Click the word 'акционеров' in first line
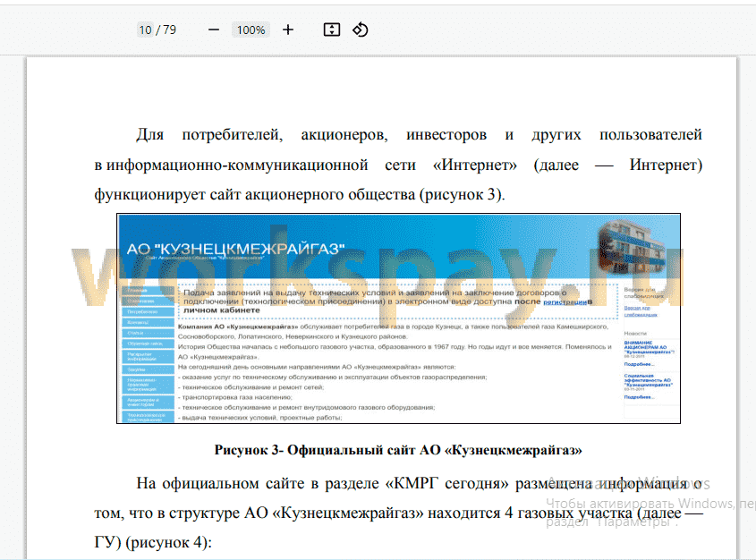Viewport: 756px width, 560px height. (344, 134)
